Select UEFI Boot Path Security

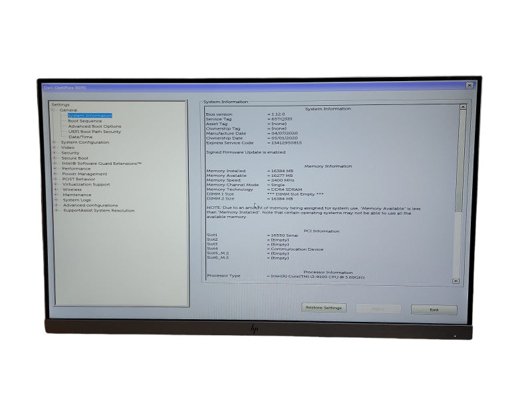coord(94,132)
